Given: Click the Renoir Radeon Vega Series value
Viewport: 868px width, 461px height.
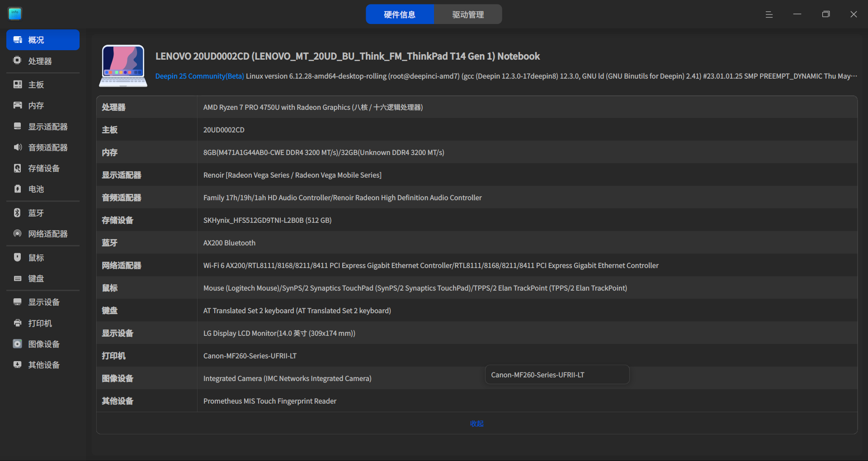Looking at the screenshot, I should 292,175.
